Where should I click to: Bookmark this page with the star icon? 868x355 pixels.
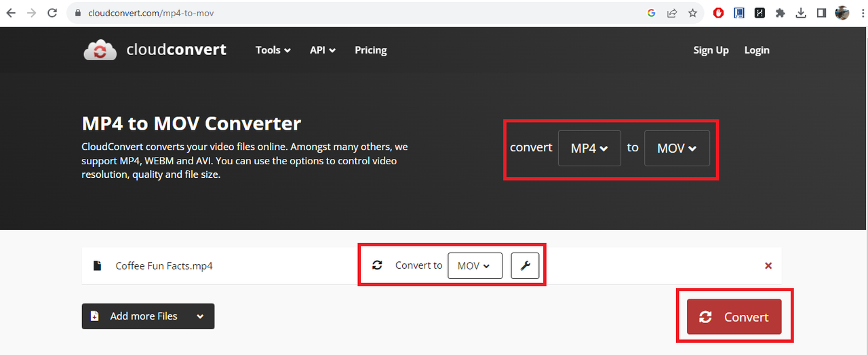[692, 13]
